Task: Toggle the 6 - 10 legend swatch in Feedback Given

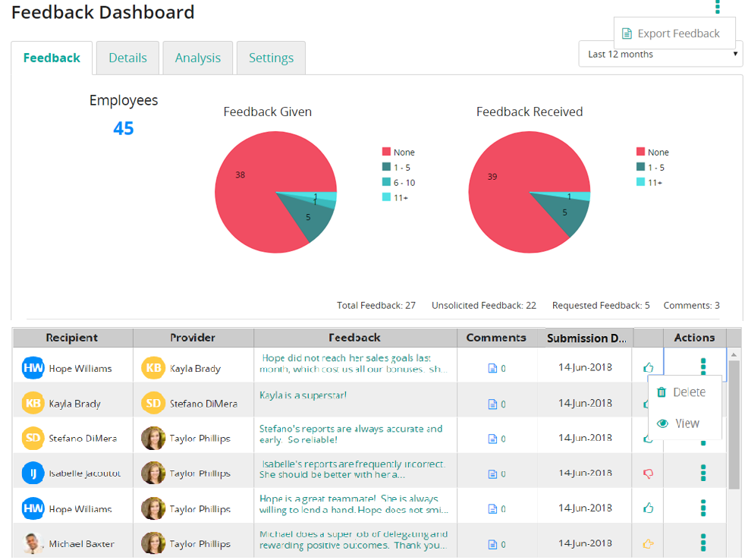Action: (386, 182)
